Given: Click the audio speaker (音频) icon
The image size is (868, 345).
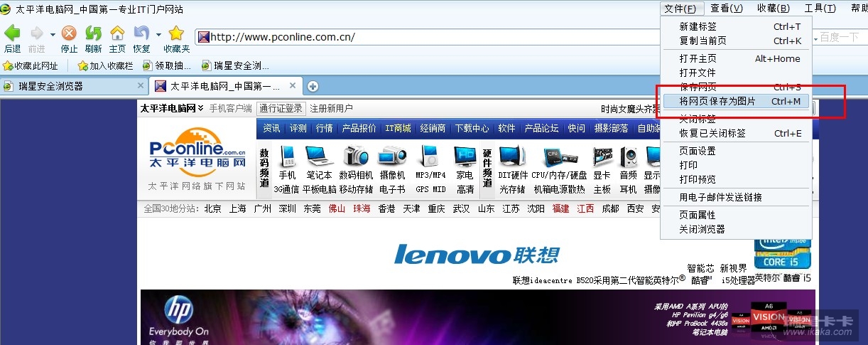Looking at the screenshot, I should coord(628,156).
